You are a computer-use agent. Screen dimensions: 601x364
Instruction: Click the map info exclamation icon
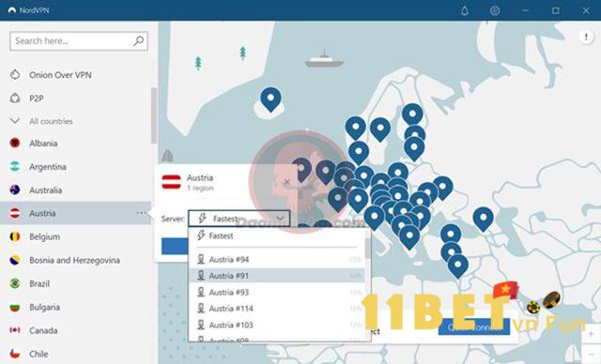point(586,38)
